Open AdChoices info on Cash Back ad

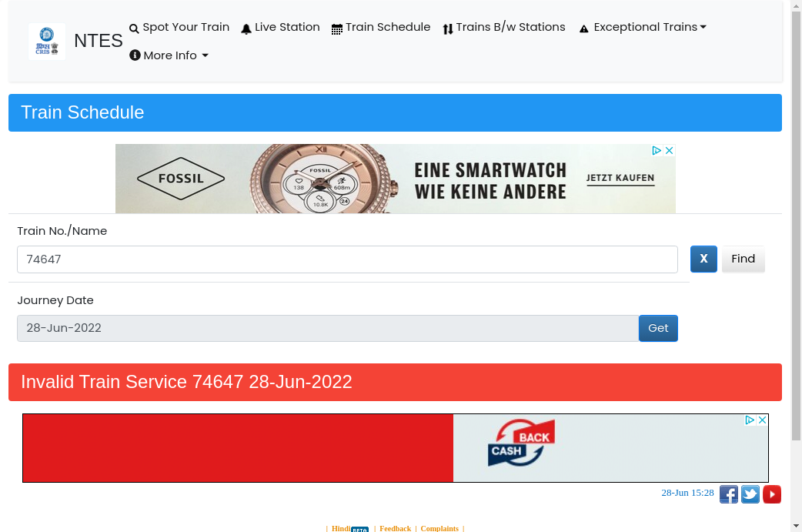coord(750,420)
